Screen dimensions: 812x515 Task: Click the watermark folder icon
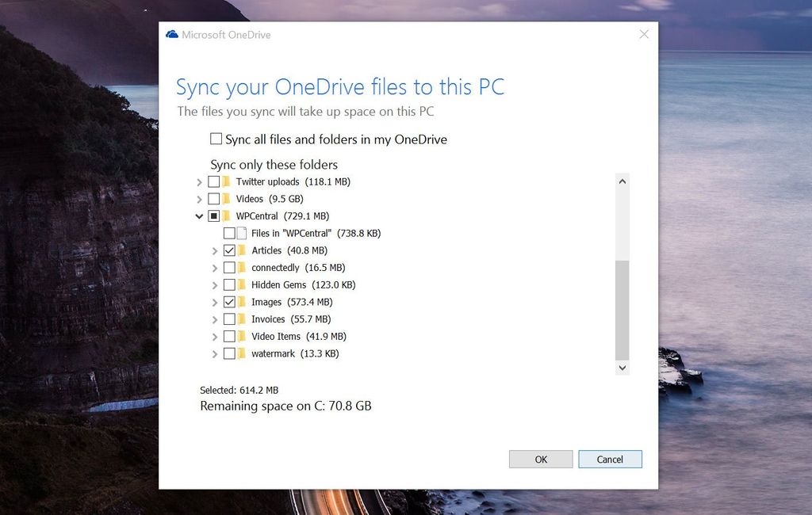pos(242,353)
